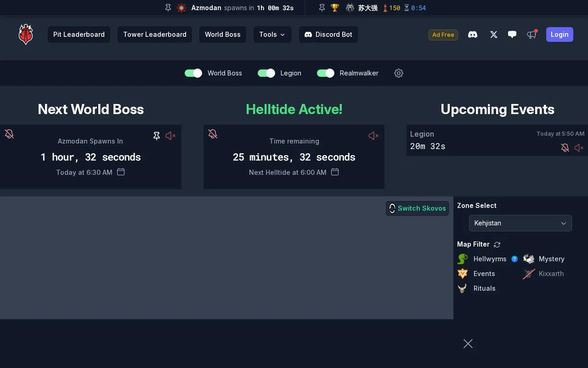Click the trophy icon in the top bar

point(335,8)
